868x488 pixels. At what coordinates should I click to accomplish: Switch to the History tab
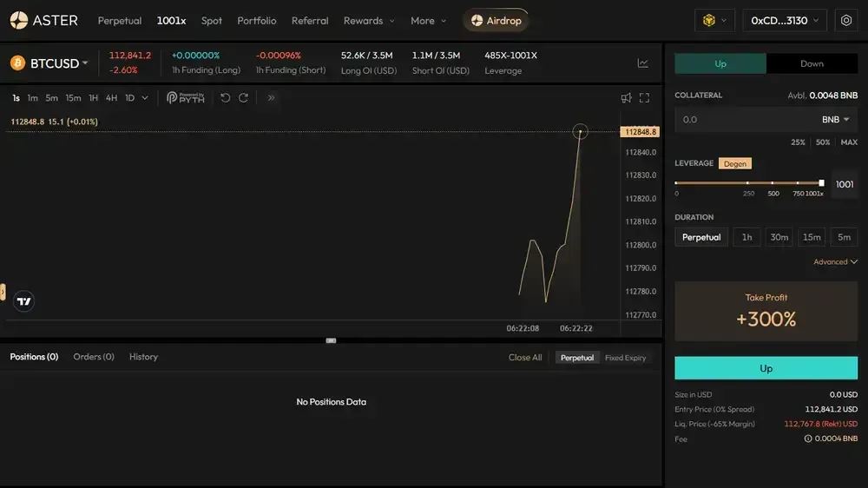click(143, 357)
